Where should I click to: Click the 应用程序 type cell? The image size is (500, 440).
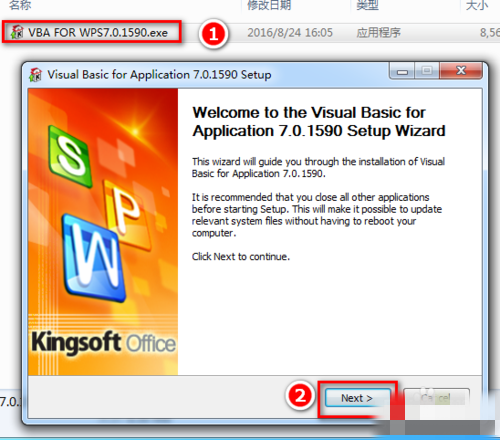378,33
